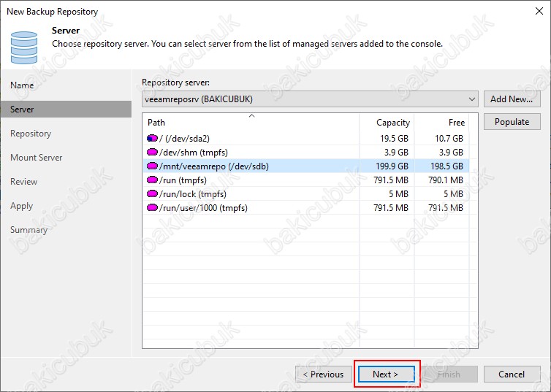Go back with the Previous button

pyautogui.click(x=324, y=374)
